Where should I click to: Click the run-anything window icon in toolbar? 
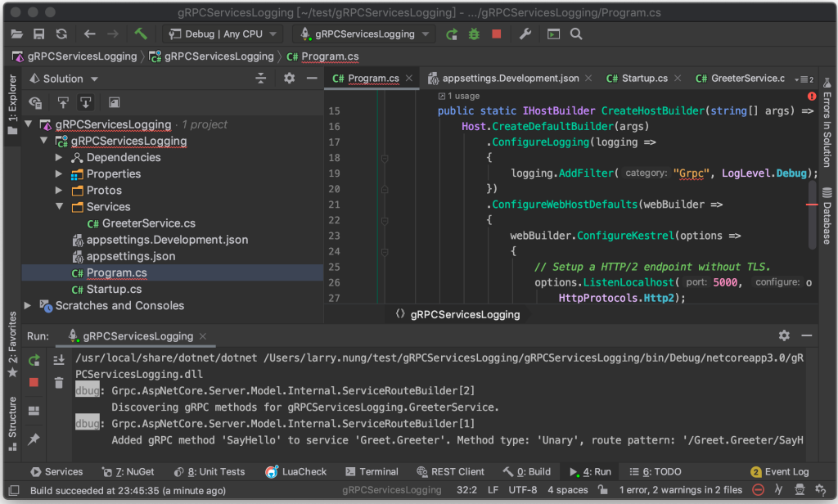(554, 34)
